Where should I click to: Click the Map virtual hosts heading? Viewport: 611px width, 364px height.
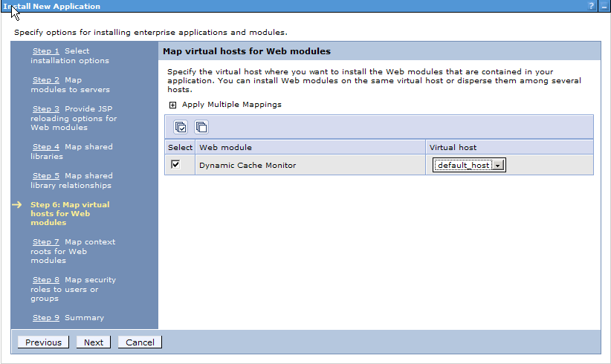(247, 51)
